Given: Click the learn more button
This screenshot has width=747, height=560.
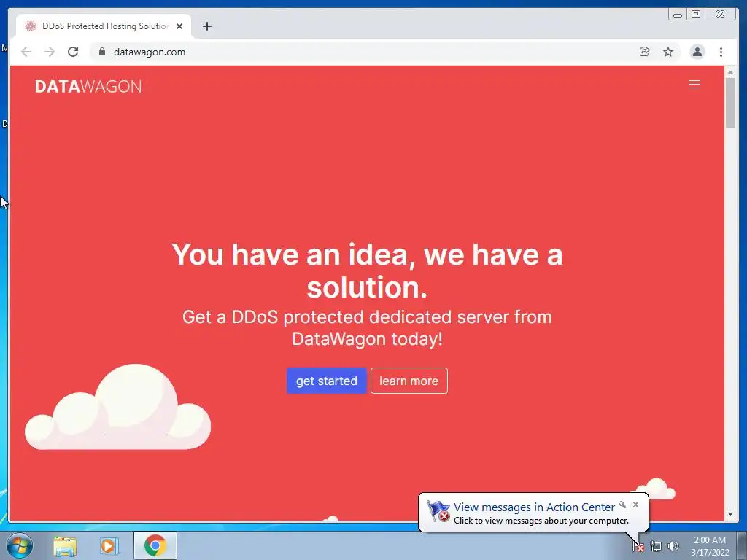Looking at the screenshot, I should [409, 381].
